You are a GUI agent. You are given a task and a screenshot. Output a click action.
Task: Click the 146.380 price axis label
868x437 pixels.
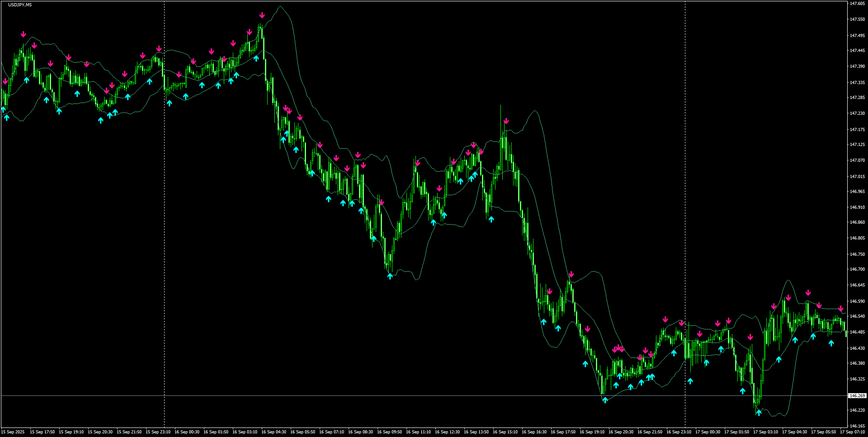coord(857,363)
